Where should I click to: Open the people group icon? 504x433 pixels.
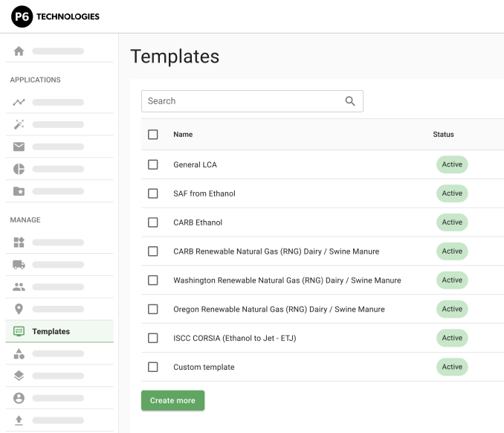pos(19,286)
